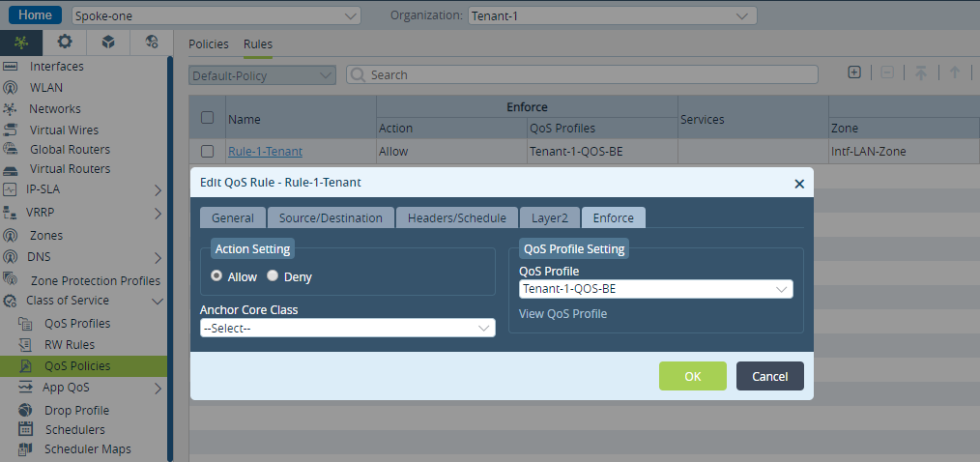This screenshot has height=462, width=980.
Task: Switch to the Source/Destination tab
Action: click(x=331, y=218)
